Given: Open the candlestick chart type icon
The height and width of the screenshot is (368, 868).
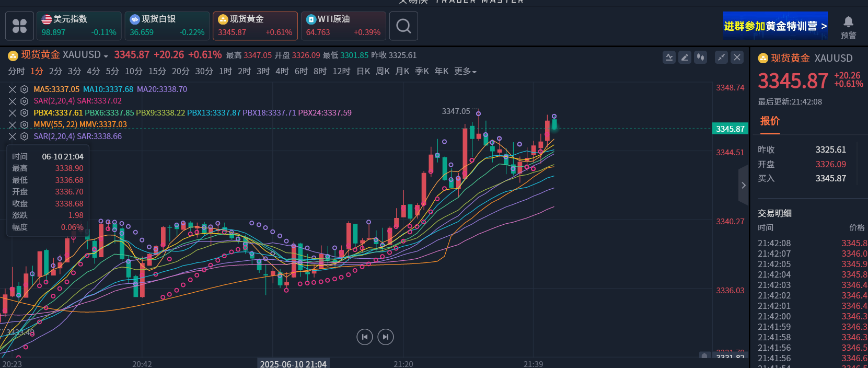Looking at the screenshot, I should pos(700,57).
